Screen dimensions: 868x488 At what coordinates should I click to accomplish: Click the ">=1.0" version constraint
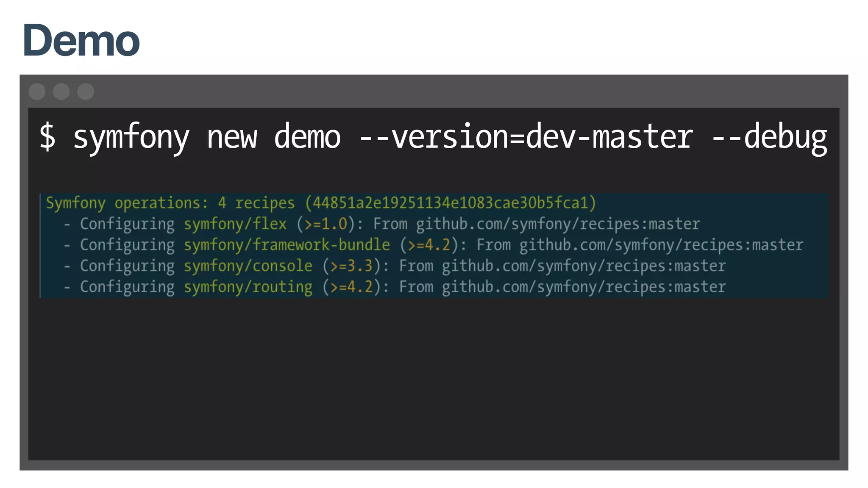[x=326, y=224]
